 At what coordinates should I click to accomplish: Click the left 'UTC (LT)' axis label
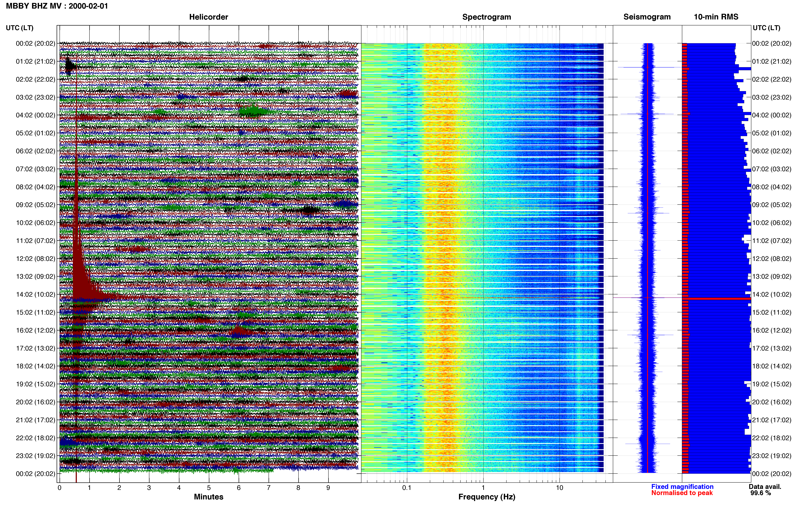19,28
